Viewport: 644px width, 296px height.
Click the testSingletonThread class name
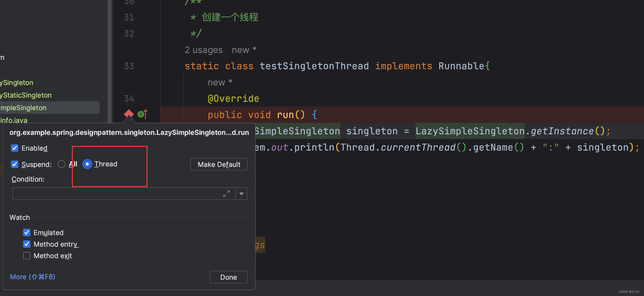click(x=314, y=66)
